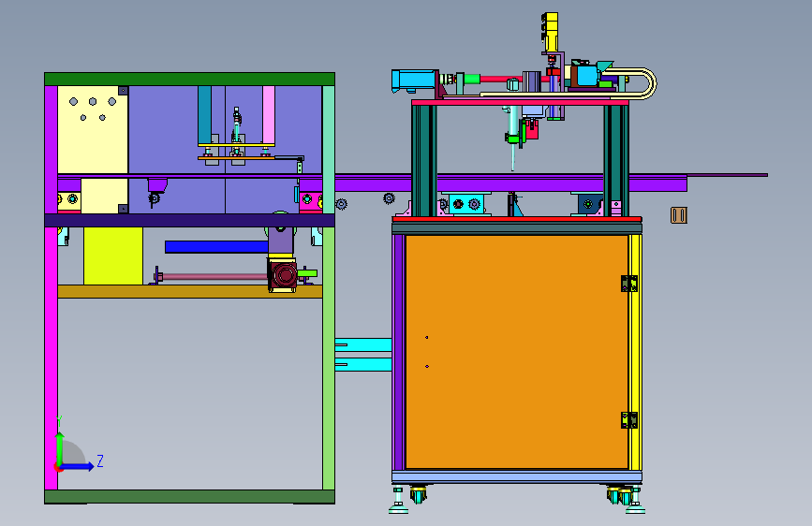Screen dimensions: 812x526
Task: Select the dark purple horizontal beam
Action: click(189, 220)
